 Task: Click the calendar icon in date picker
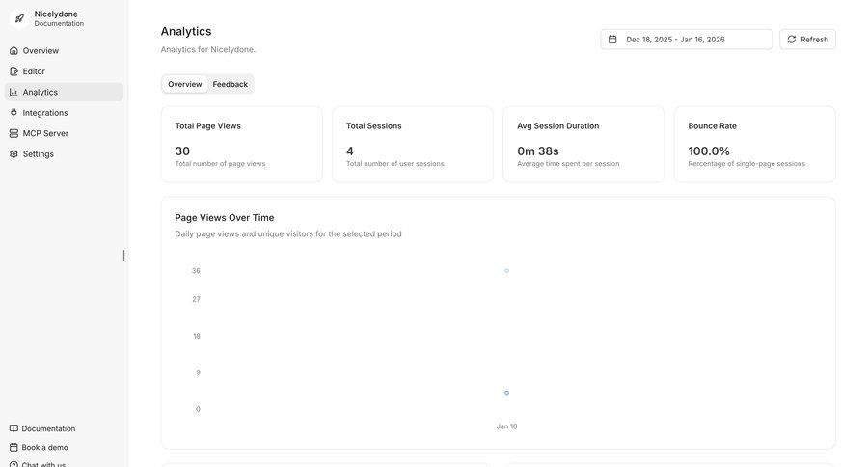(612, 40)
